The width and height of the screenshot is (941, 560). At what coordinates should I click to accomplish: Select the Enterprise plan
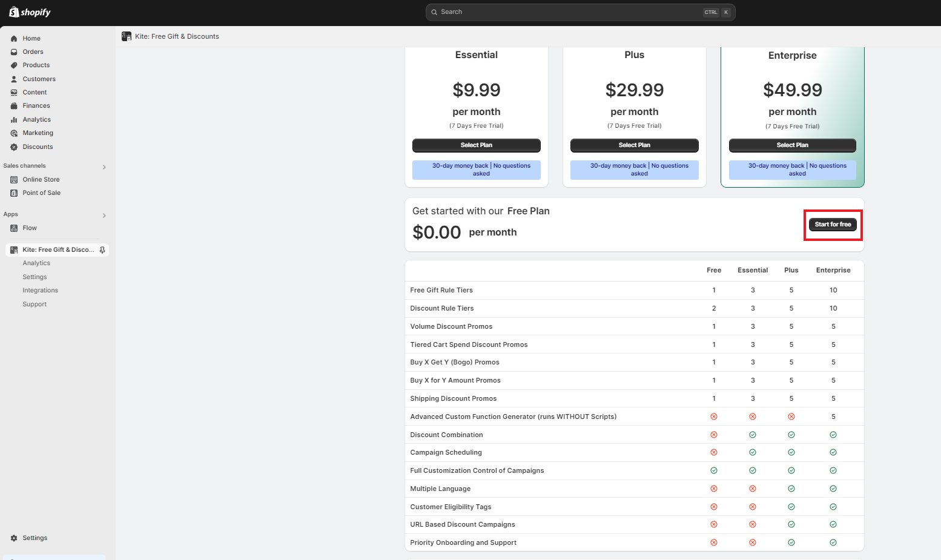point(792,145)
